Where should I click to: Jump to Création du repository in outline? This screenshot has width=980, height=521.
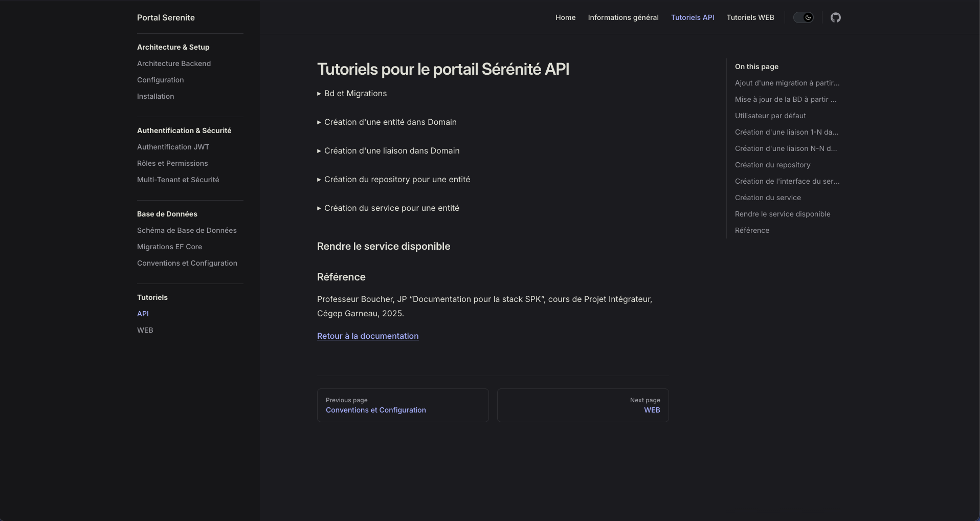click(x=772, y=165)
